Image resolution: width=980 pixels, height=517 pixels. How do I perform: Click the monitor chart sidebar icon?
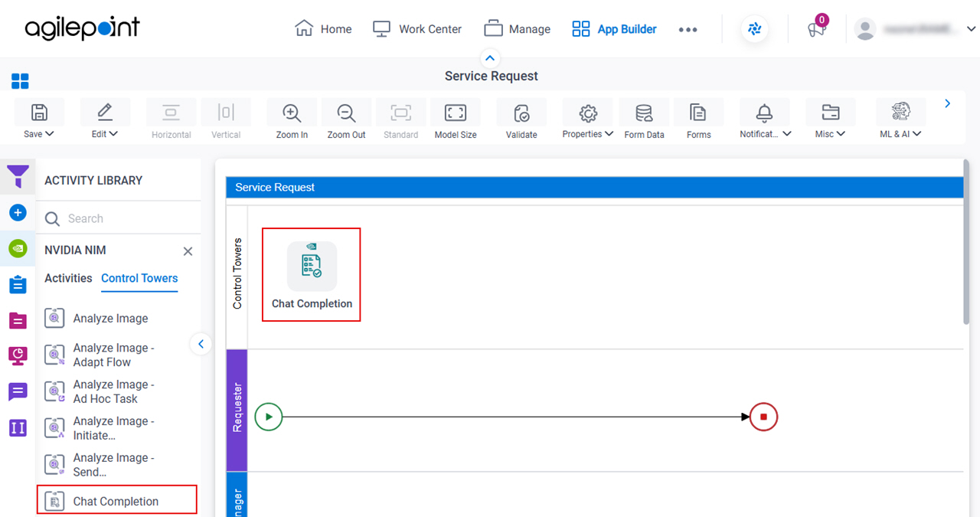18,355
